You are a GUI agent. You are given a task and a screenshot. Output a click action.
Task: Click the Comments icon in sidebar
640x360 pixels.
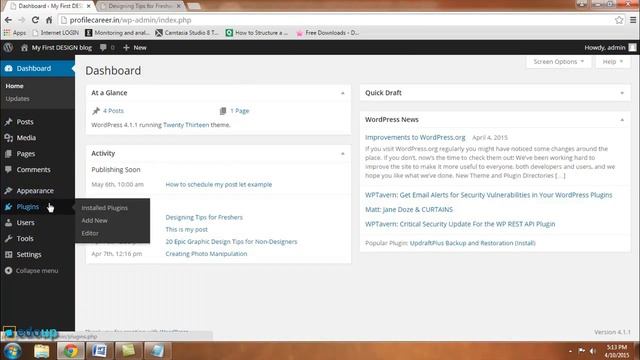9,169
